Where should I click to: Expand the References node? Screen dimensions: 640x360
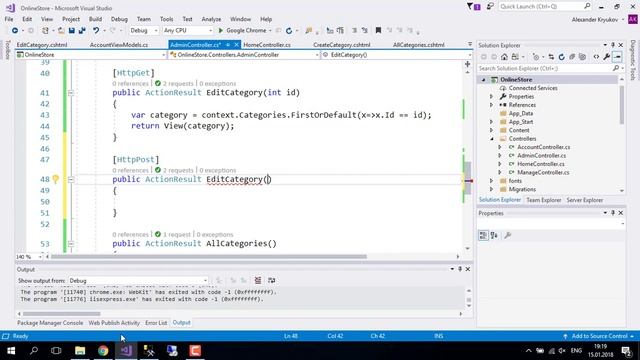[491, 105]
